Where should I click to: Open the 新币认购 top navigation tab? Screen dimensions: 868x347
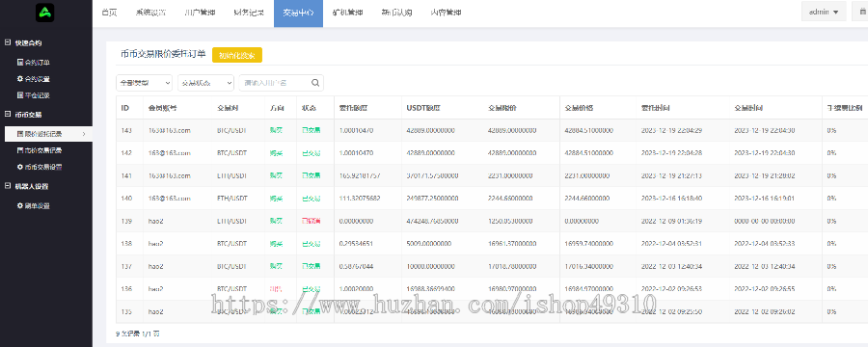coord(396,13)
